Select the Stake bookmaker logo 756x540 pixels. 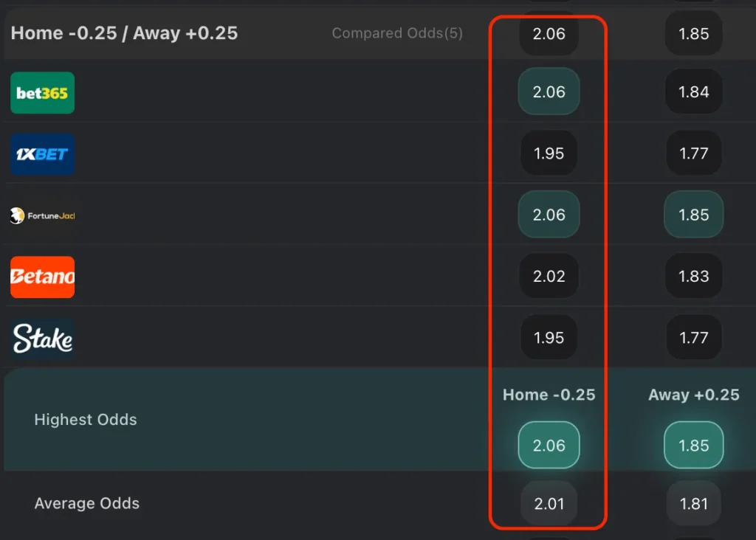pos(42,338)
